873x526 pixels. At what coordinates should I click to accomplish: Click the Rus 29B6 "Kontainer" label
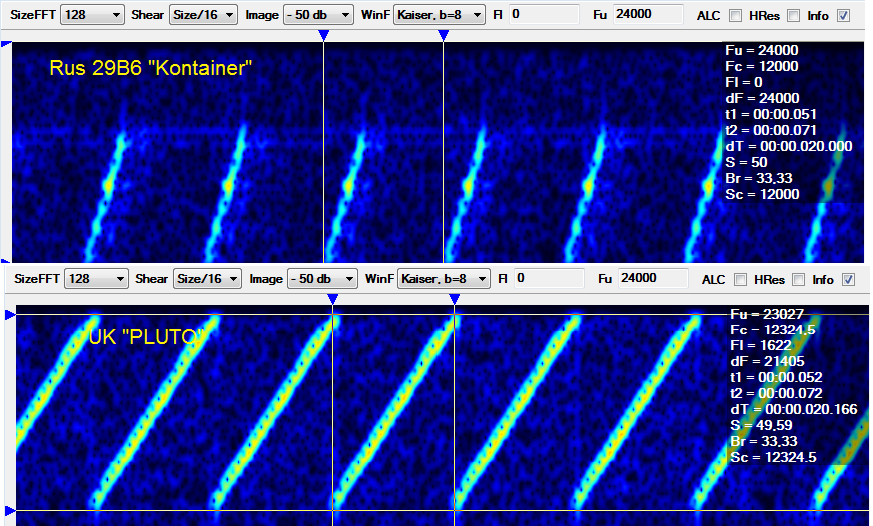click(150, 68)
